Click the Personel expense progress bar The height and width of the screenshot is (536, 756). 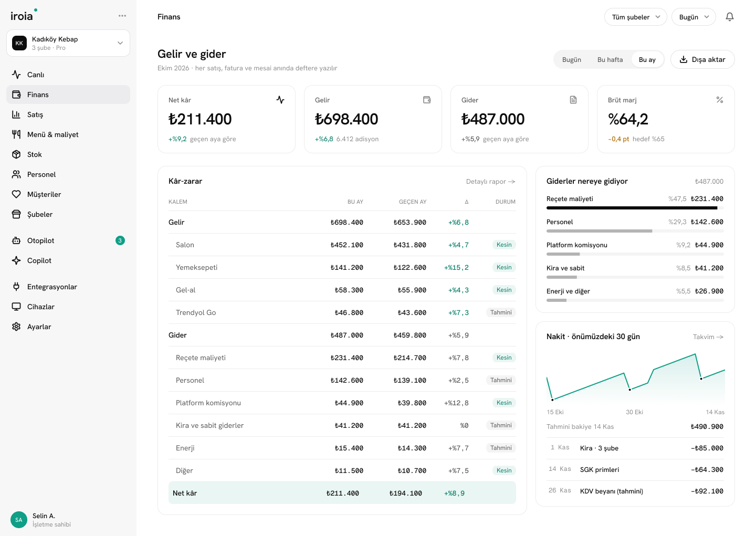point(635,231)
